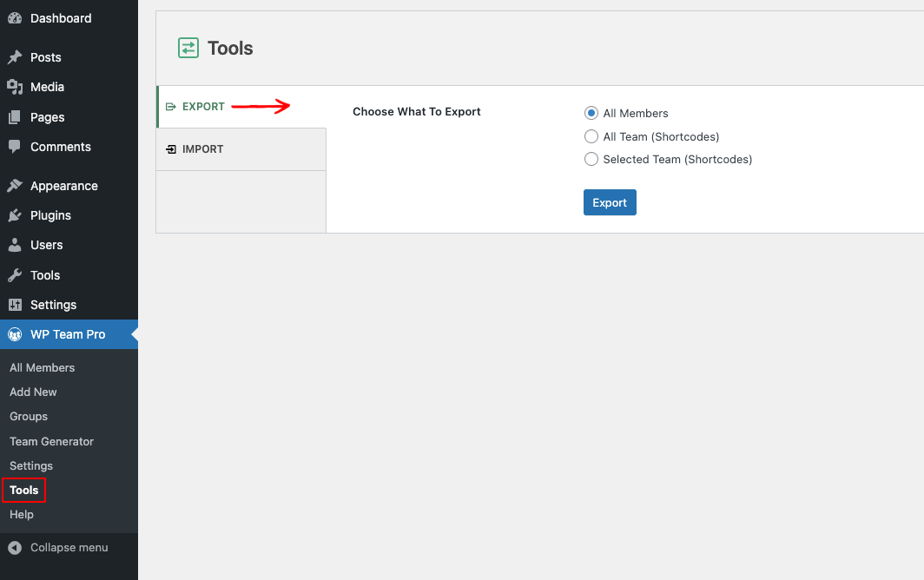Image resolution: width=924 pixels, height=580 pixels.
Task: Select the Posts pushpin icon
Action: [15, 57]
